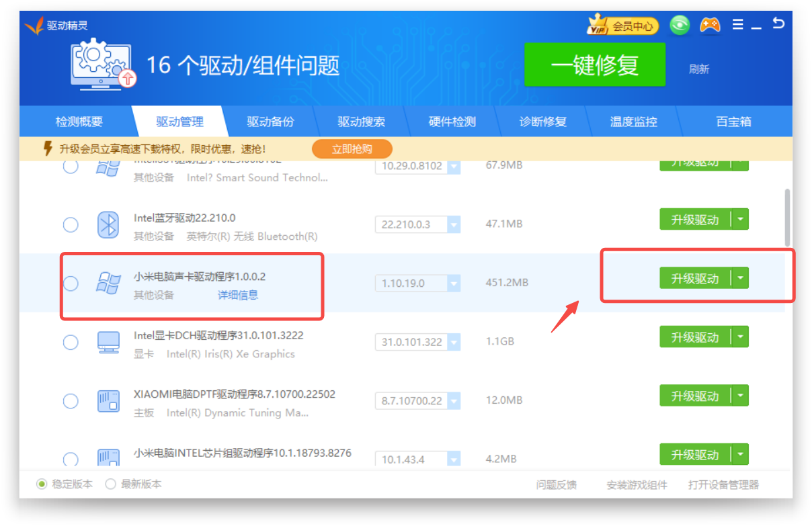Switch to the 驱动备份 tab
Screen dimensions: 812x526
click(x=270, y=122)
